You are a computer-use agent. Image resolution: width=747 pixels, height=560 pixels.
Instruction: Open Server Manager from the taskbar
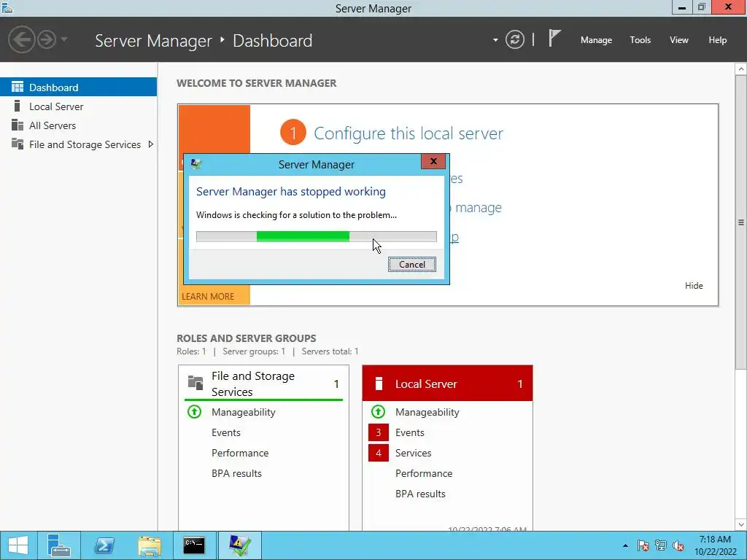pyautogui.click(x=59, y=545)
